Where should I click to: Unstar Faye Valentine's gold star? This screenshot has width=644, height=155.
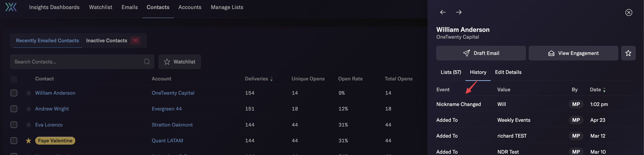tap(28, 141)
